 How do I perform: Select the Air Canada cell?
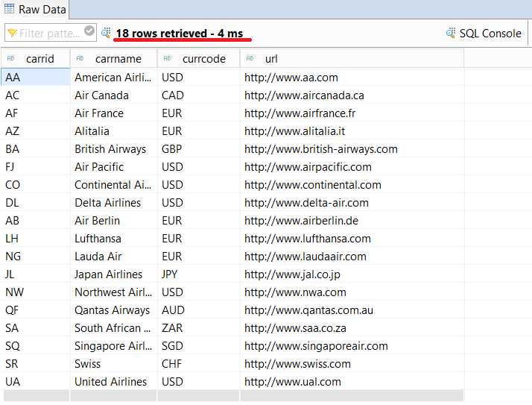coord(114,95)
